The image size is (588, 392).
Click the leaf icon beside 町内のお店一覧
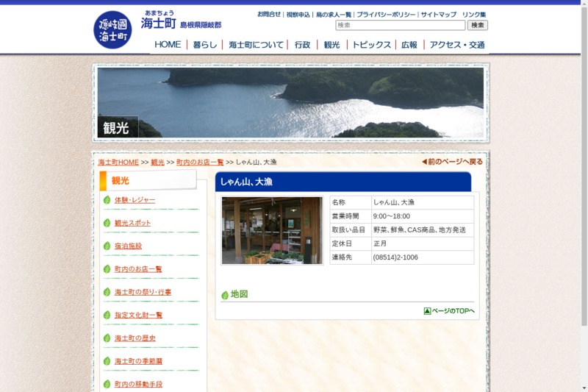107,269
